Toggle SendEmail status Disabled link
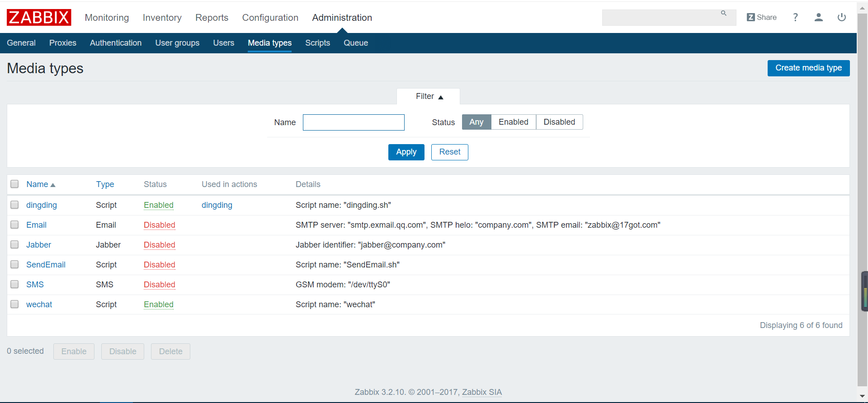The image size is (868, 403). [x=160, y=265]
